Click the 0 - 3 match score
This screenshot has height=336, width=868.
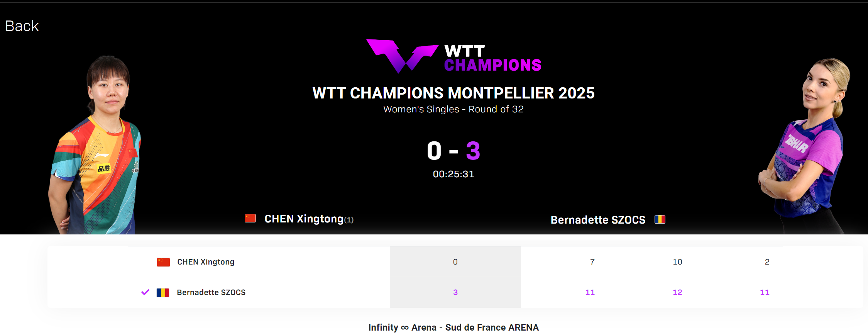click(453, 151)
